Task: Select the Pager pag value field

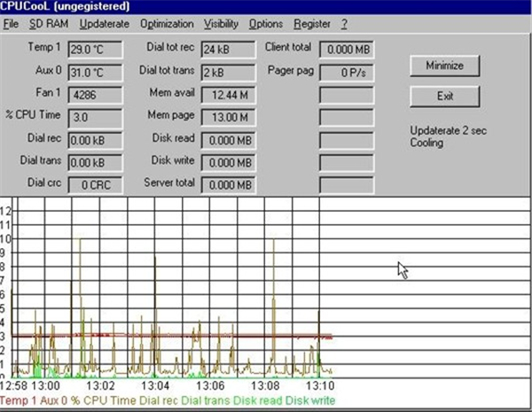Action: pyautogui.click(x=346, y=70)
